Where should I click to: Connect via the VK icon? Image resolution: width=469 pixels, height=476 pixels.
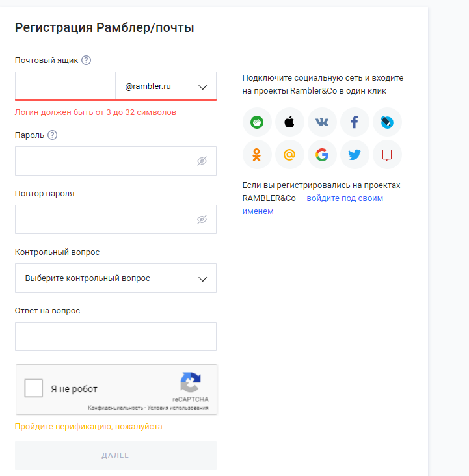coord(322,122)
